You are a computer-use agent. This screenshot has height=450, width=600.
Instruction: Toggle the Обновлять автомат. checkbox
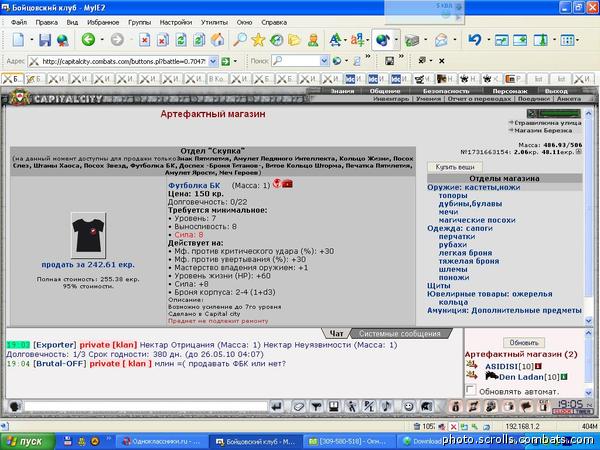470,390
